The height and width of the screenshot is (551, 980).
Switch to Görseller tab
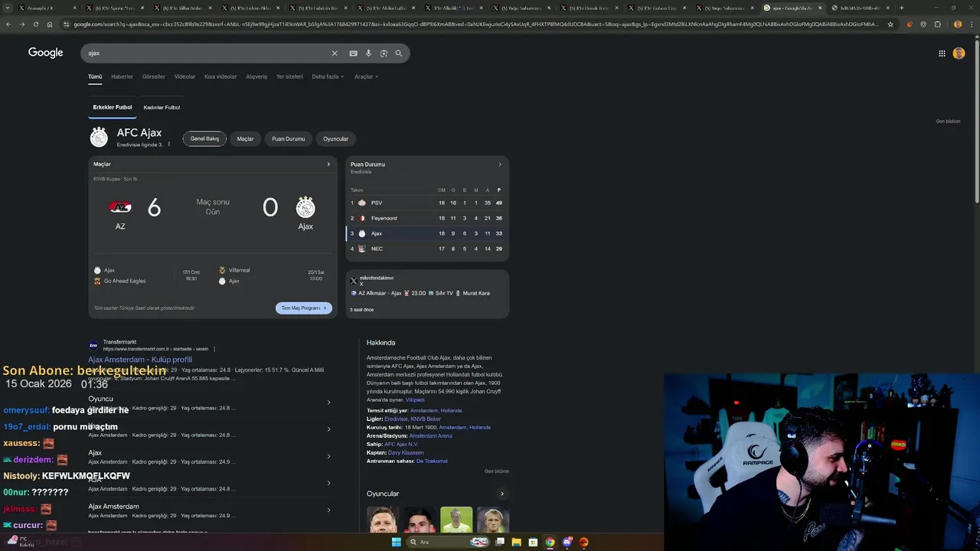(x=153, y=77)
